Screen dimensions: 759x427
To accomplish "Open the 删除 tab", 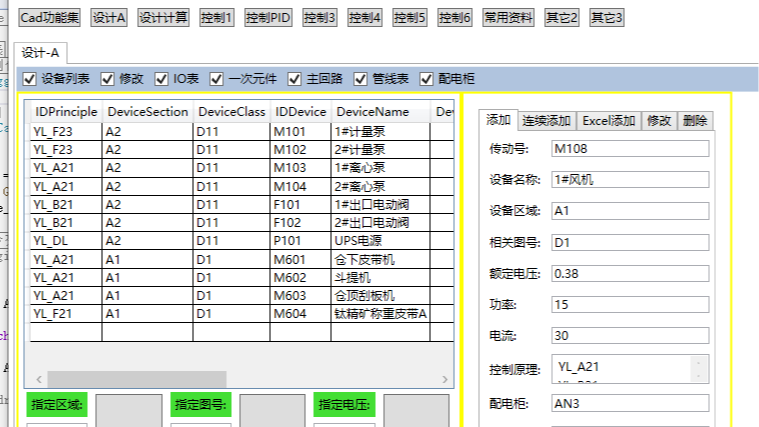I will [695, 121].
